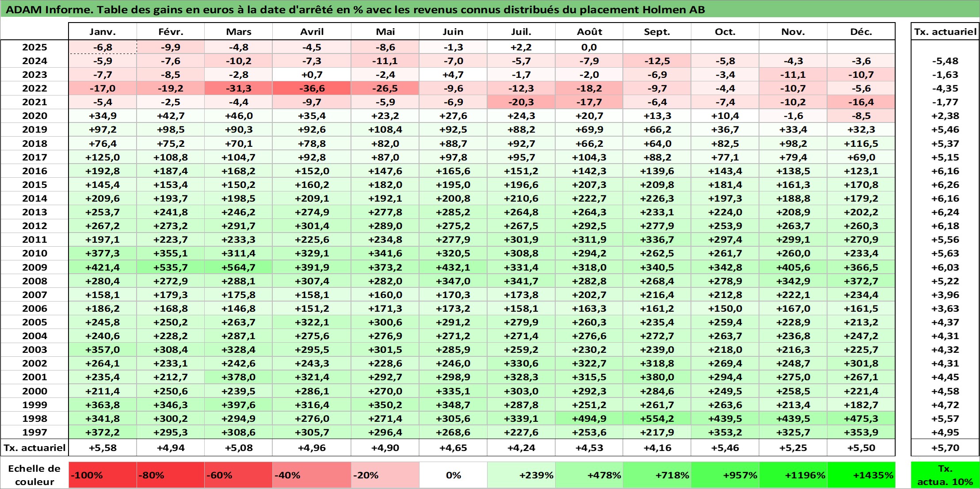Click the +1435% bright green scale swatch
This screenshot has height=489, width=980.
(x=861, y=475)
